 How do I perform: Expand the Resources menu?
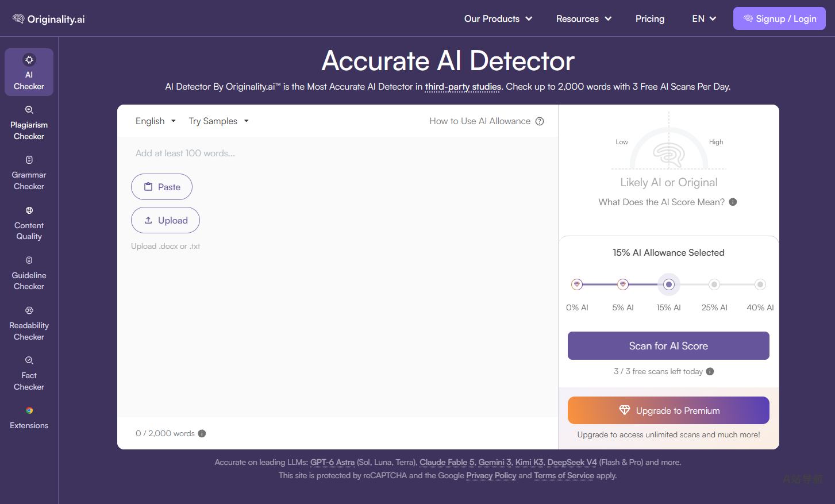[584, 19]
